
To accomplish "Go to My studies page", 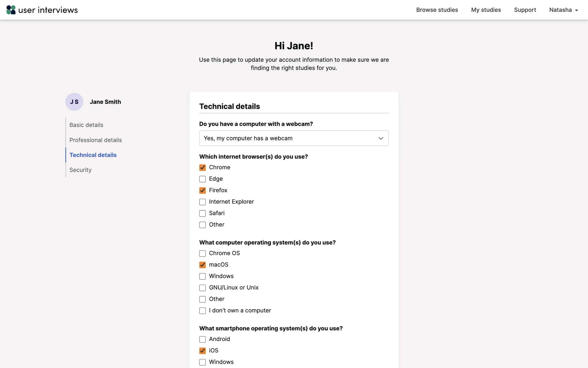I will (x=486, y=10).
